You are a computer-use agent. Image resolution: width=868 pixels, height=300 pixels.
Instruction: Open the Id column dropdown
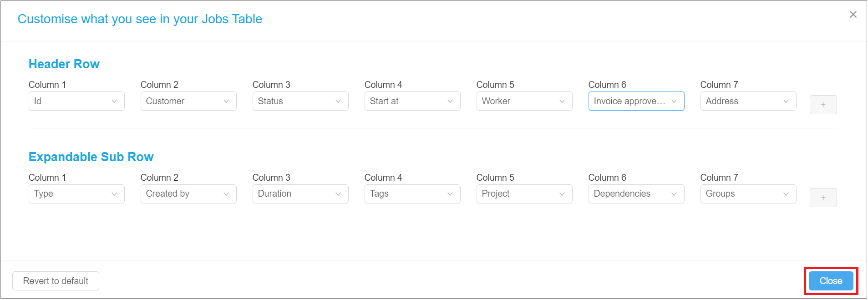[x=76, y=101]
